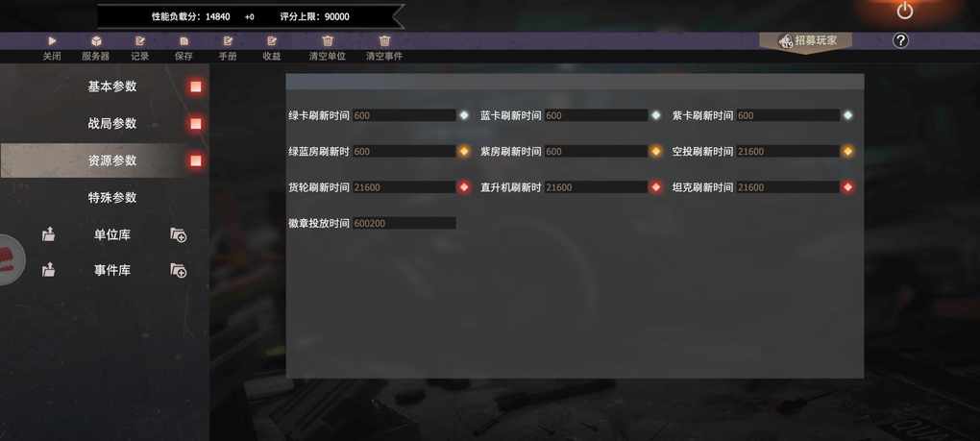
Task: Toggle the red square beside 基本参数
Action: pos(196,86)
